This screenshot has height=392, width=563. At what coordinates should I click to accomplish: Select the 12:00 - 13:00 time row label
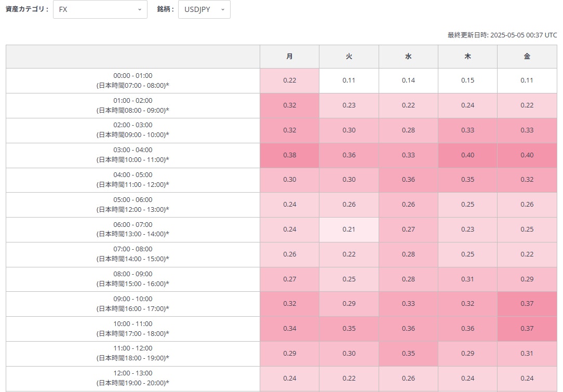point(132,379)
